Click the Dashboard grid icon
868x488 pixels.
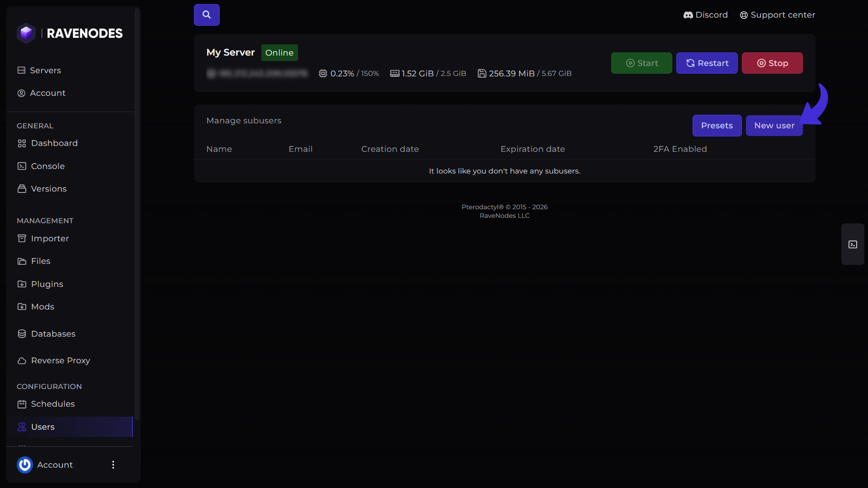pos(22,143)
